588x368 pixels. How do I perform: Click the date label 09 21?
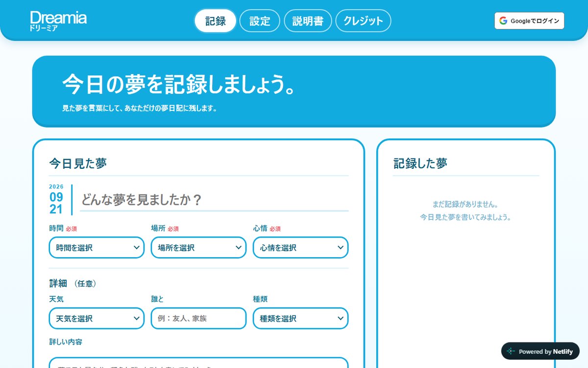(x=56, y=203)
